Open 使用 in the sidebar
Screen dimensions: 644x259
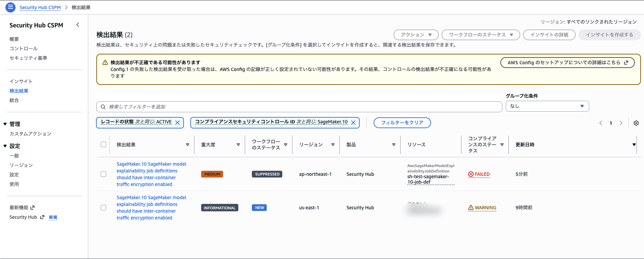pyautogui.click(x=14, y=184)
